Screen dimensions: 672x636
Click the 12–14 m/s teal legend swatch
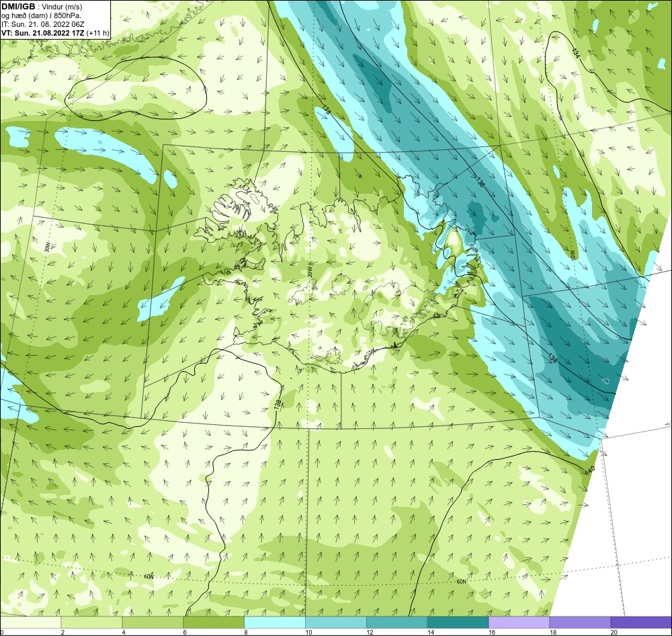click(x=397, y=623)
